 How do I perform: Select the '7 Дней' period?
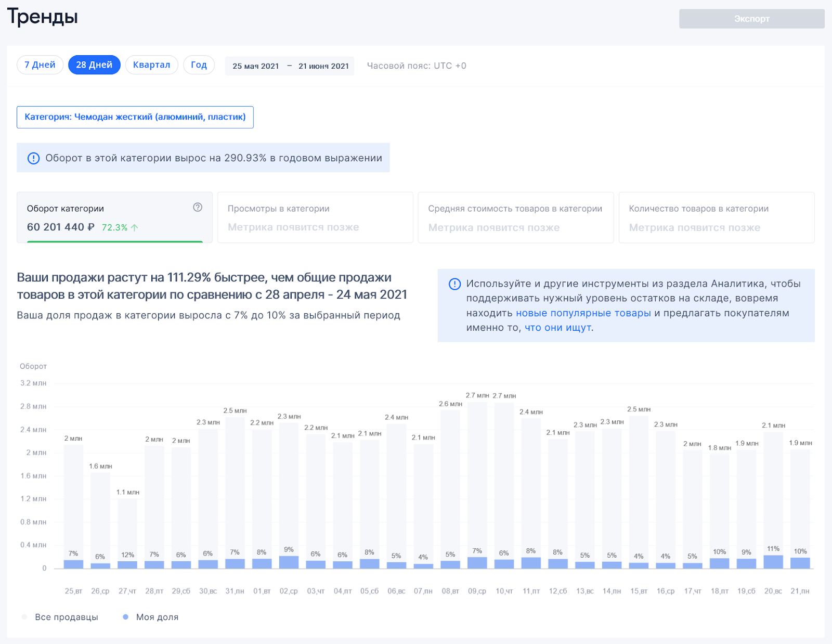(x=40, y=65)
